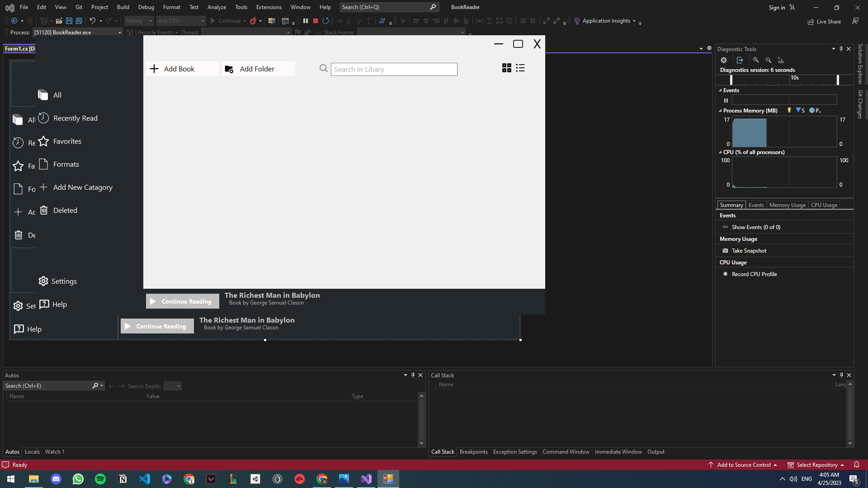The width and height of the screenshot is (868, 488).
Task: Open the Debug menu
Action: coord(146,7)
